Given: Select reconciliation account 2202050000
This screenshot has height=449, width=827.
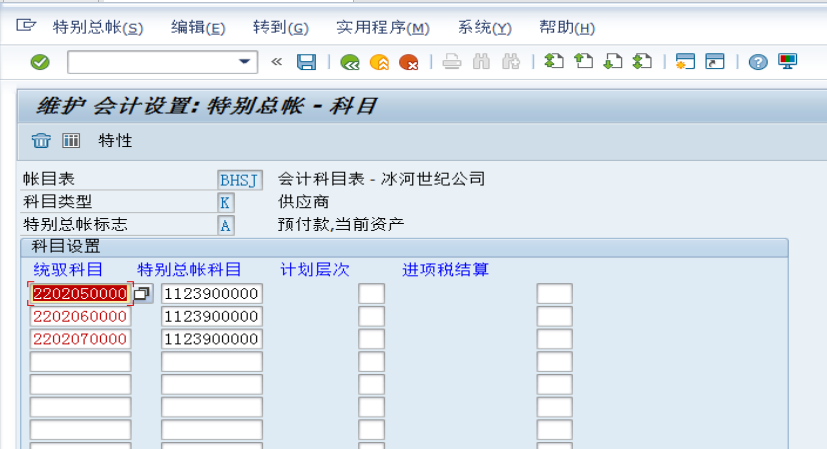Looking at the screenshot, I should [x=80, y=293].
